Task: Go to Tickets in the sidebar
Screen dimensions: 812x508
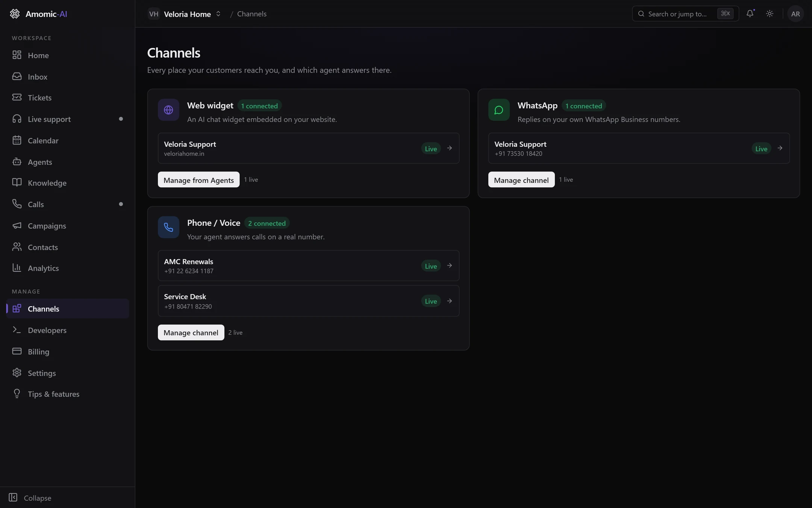Action: tap(68, 98)
